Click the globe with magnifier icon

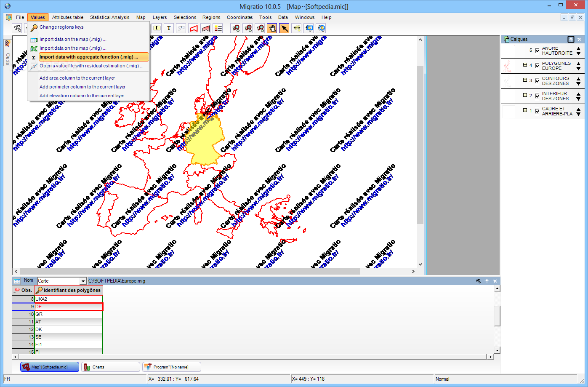[x=321, y=28]
